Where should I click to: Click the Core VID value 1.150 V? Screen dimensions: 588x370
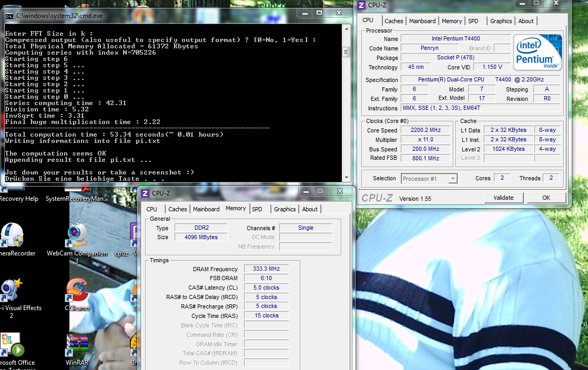pyautogui.click(x=492, y=67)
